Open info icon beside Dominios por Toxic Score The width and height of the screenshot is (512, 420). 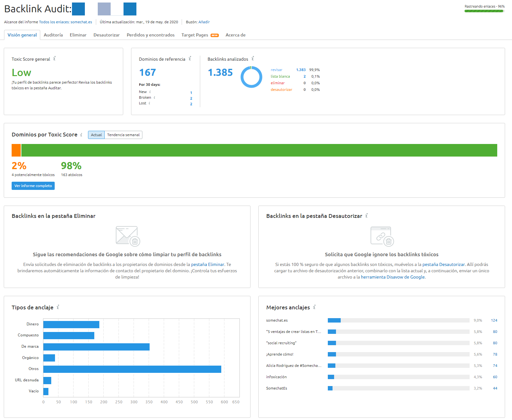(x=81, y=135)
